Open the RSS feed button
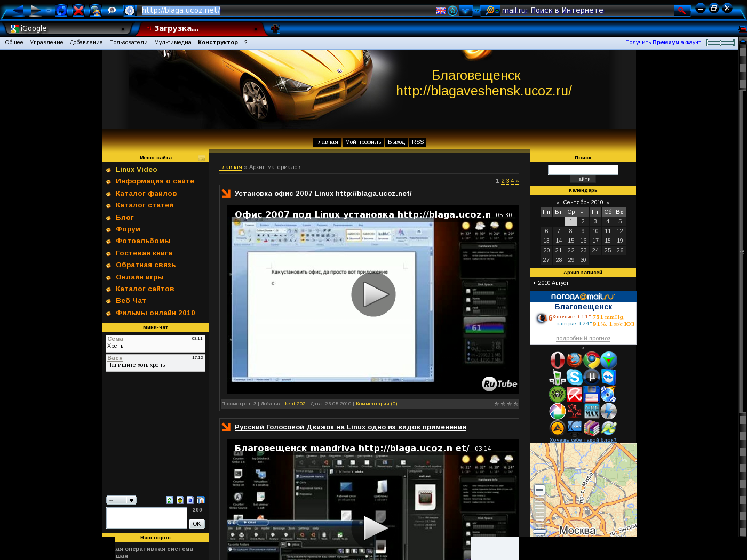 point(418,142)
